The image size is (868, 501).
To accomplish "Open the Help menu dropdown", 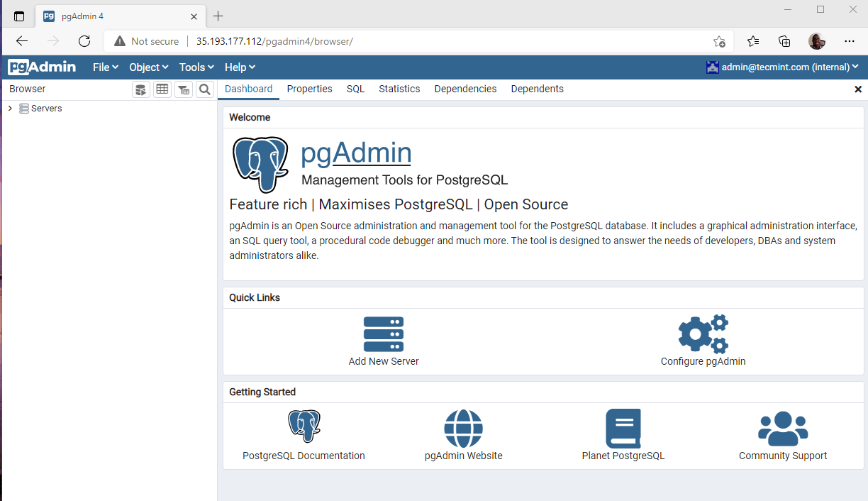I will [240, 67].
